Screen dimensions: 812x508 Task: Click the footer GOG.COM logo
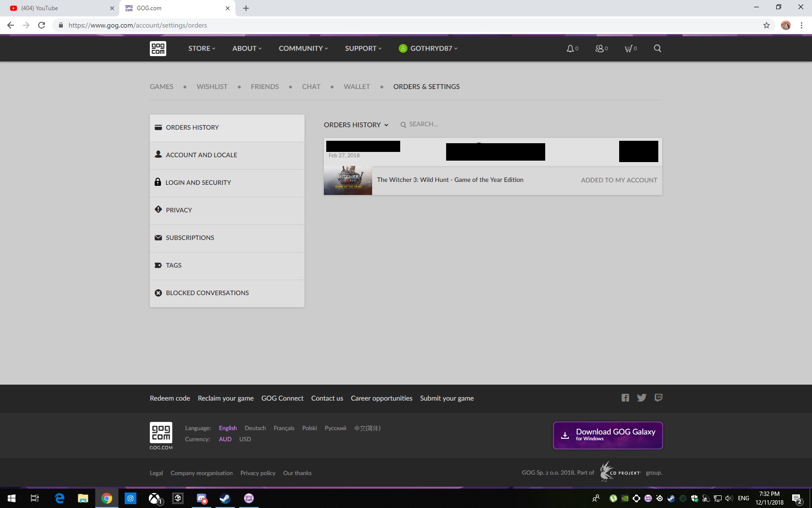161,436
